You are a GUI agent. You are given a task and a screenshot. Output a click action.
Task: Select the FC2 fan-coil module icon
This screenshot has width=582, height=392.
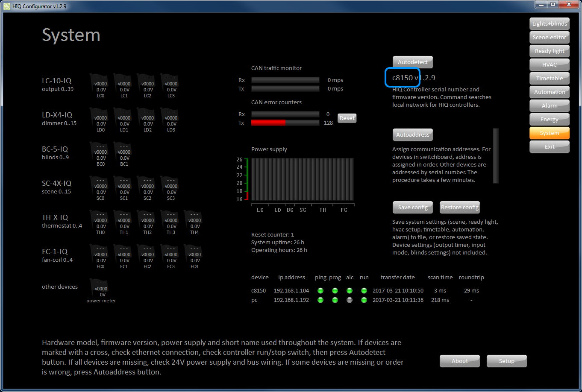coord(148,255)
